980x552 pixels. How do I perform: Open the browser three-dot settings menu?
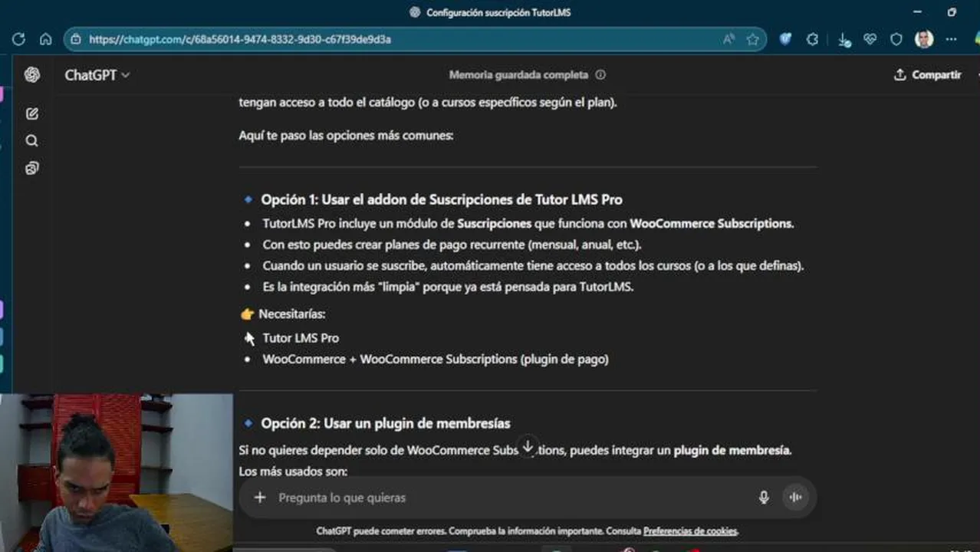pyautogui.click(x=951, y=39)
